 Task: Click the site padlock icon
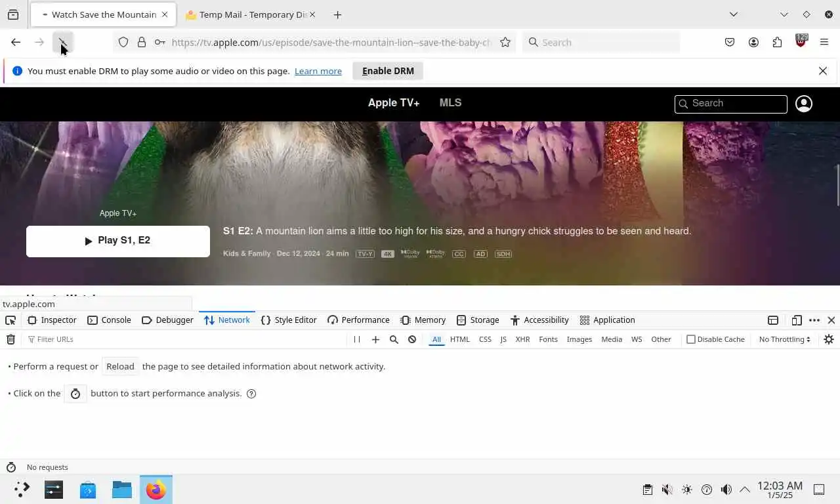[x=142, y=42]
